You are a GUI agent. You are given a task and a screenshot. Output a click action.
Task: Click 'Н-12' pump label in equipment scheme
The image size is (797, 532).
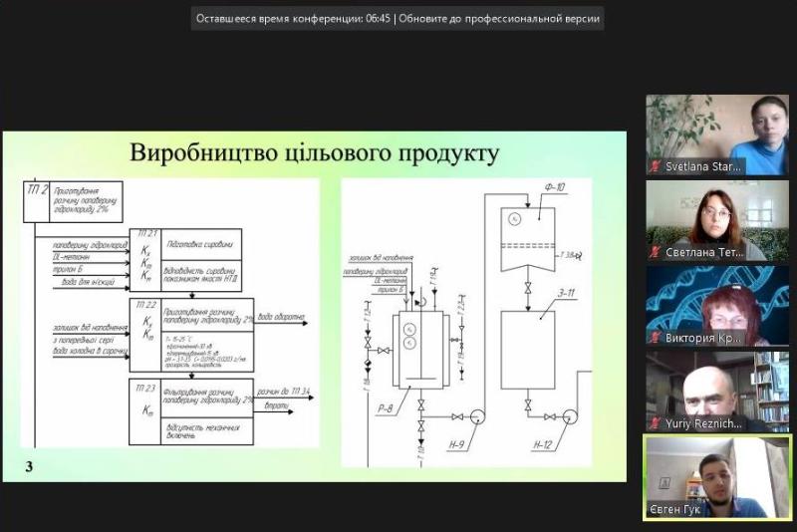[x=543, y=445]
